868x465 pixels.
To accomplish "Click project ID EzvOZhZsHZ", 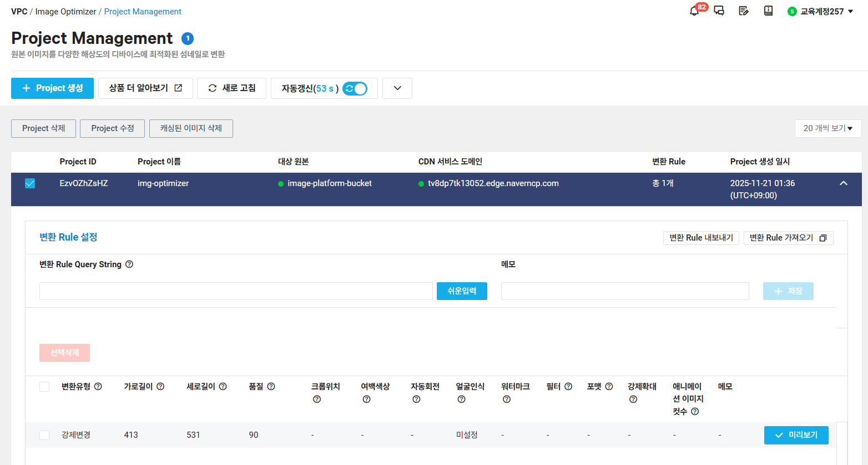I will coord(84,183).
